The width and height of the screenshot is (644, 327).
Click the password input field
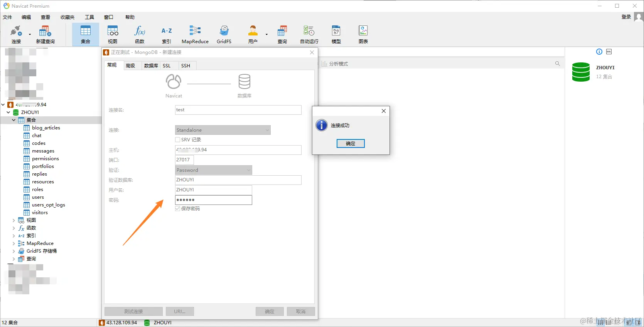click(213, 200)
